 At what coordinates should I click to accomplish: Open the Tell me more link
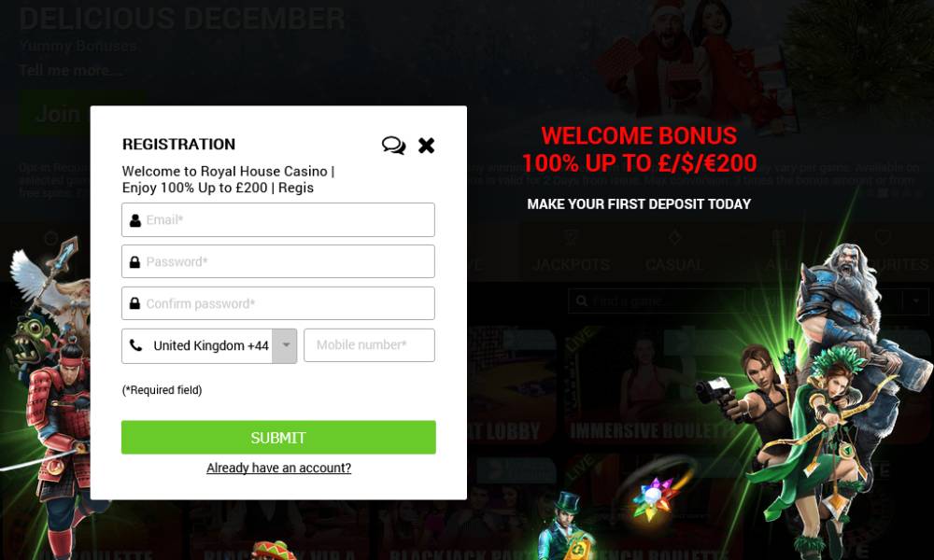[70, 70]
